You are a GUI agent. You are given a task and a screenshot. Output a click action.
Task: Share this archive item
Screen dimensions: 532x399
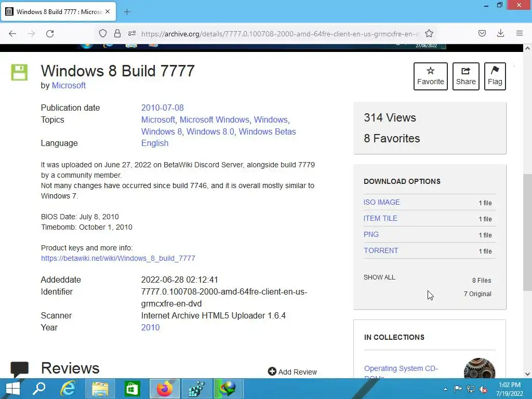point(466,76)
